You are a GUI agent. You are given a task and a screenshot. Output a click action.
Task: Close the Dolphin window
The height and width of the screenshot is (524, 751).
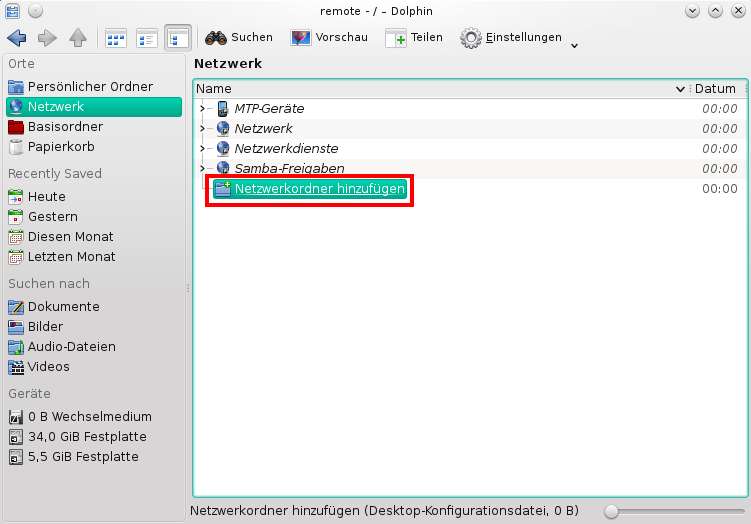coord(739,11)
